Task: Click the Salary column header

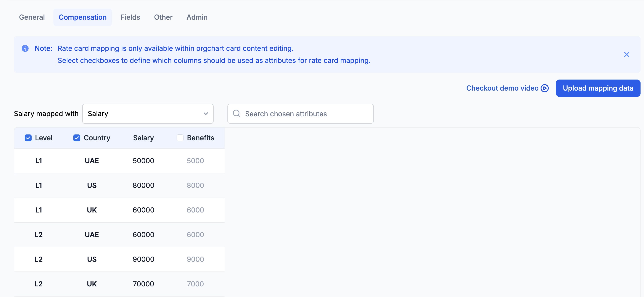Action: click(143, 138)
